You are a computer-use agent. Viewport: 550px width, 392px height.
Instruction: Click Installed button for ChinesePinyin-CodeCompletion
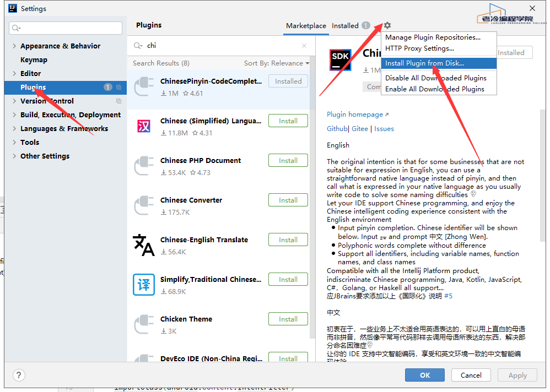click(x=288, y=81)
